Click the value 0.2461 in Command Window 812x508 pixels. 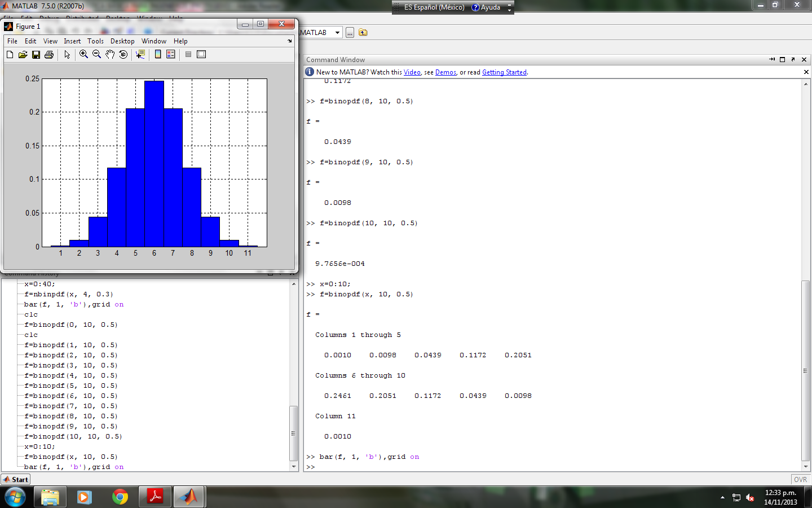(338, 396)
